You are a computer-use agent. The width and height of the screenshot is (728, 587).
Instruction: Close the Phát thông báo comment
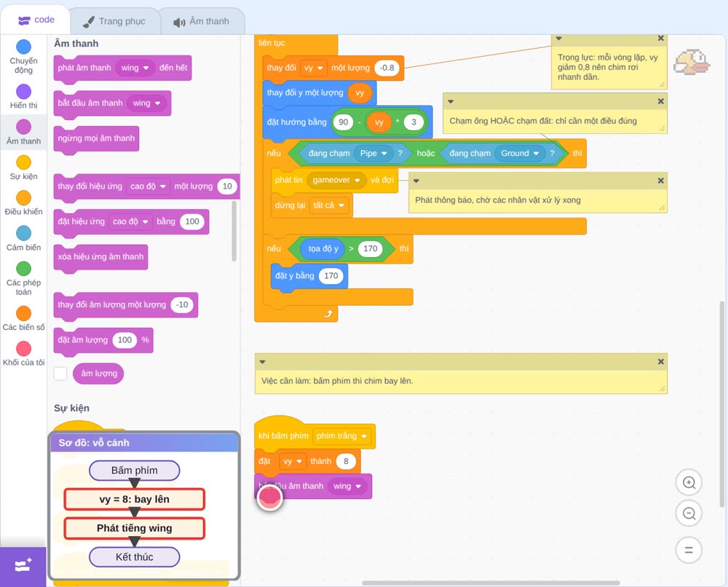(661, 181)
